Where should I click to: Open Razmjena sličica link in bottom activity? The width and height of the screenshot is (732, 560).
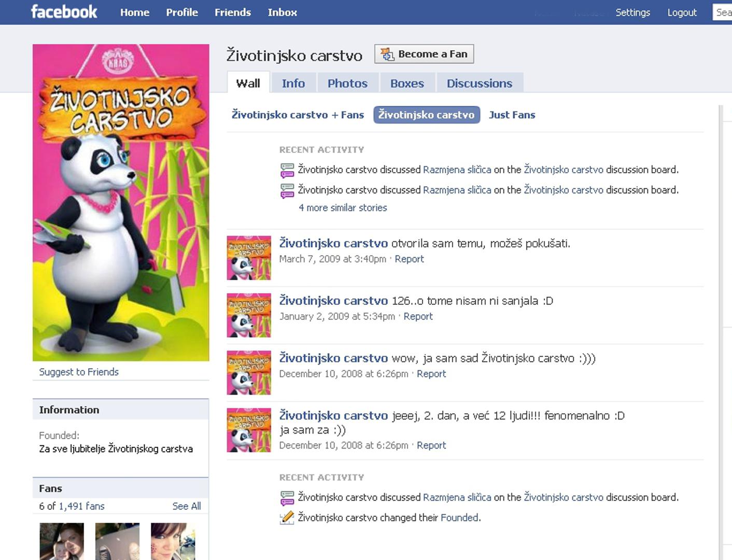457,497
